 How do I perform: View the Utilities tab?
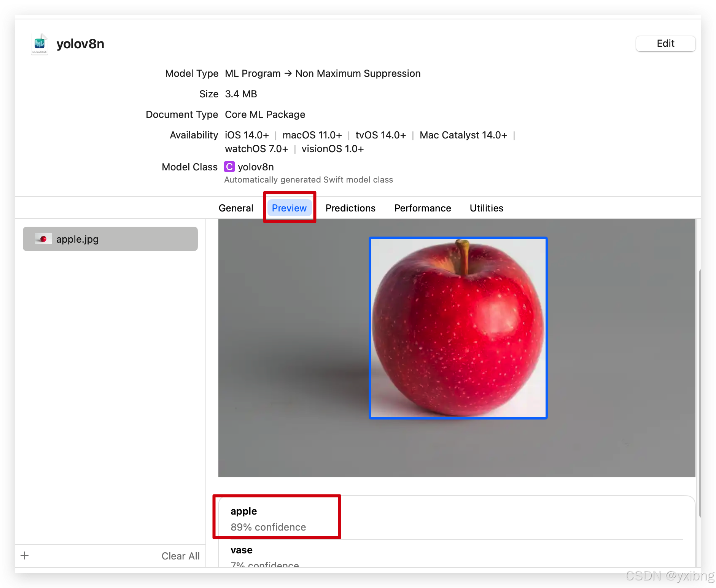(x=486, y=208)
